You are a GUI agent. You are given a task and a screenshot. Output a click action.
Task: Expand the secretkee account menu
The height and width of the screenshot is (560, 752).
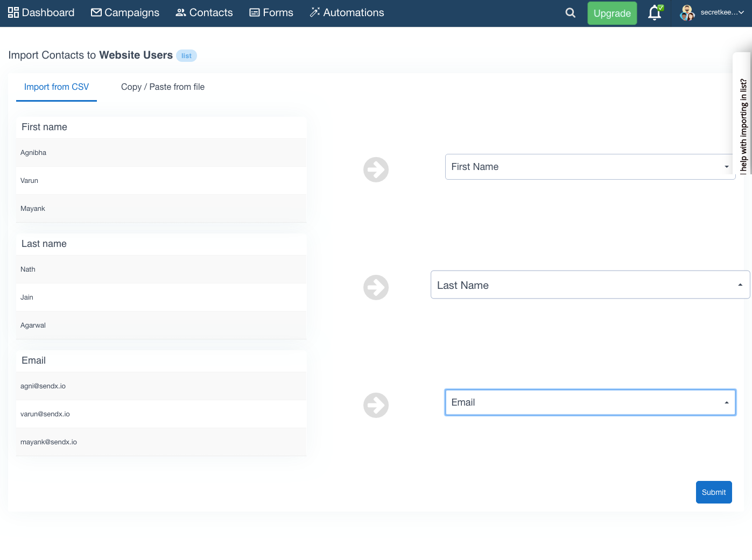pos(722,13)
